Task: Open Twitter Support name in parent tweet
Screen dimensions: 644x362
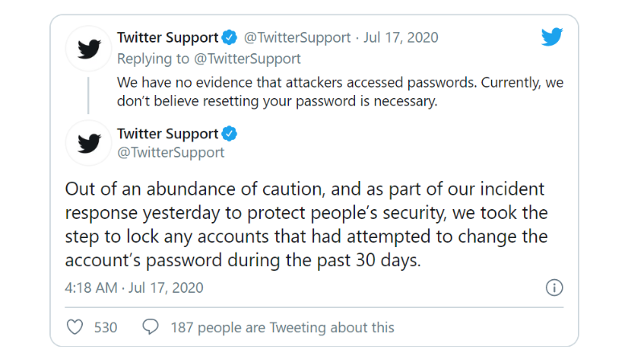Action: 167,38
